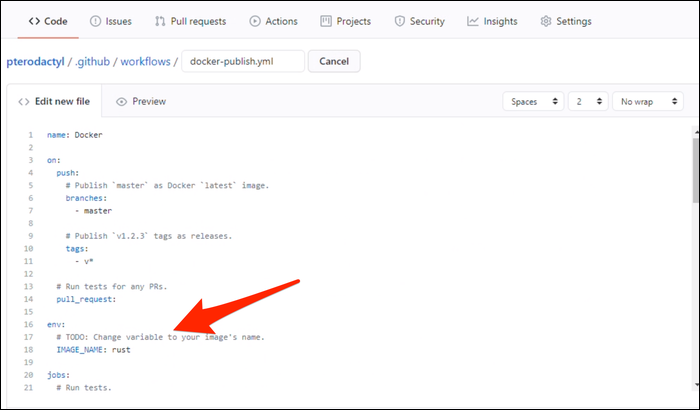The image size is (700, 410).
Task: Open the Projects tab
Action: click(346, 21)
